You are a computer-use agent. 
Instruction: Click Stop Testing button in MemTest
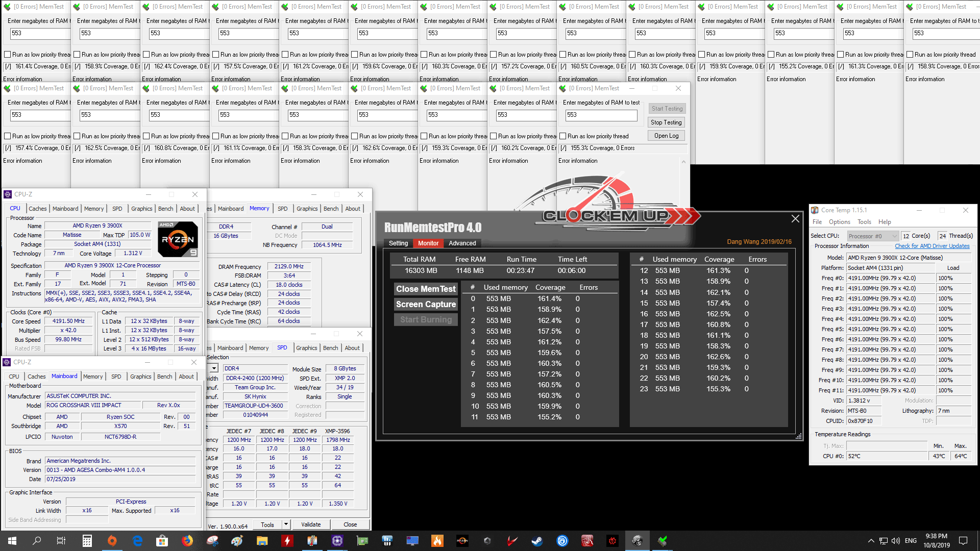click(666, 122)
